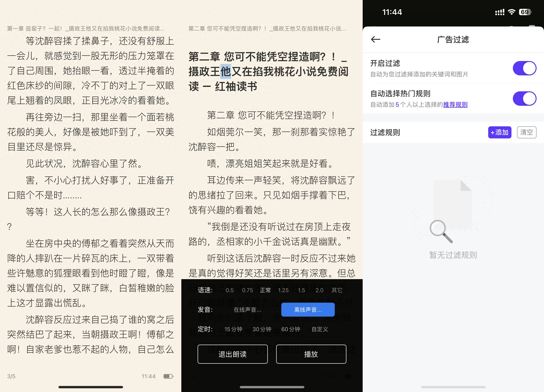Tap the 第一章 header title in left reader
The image size is (544, 392).
[x=86, y=28]
